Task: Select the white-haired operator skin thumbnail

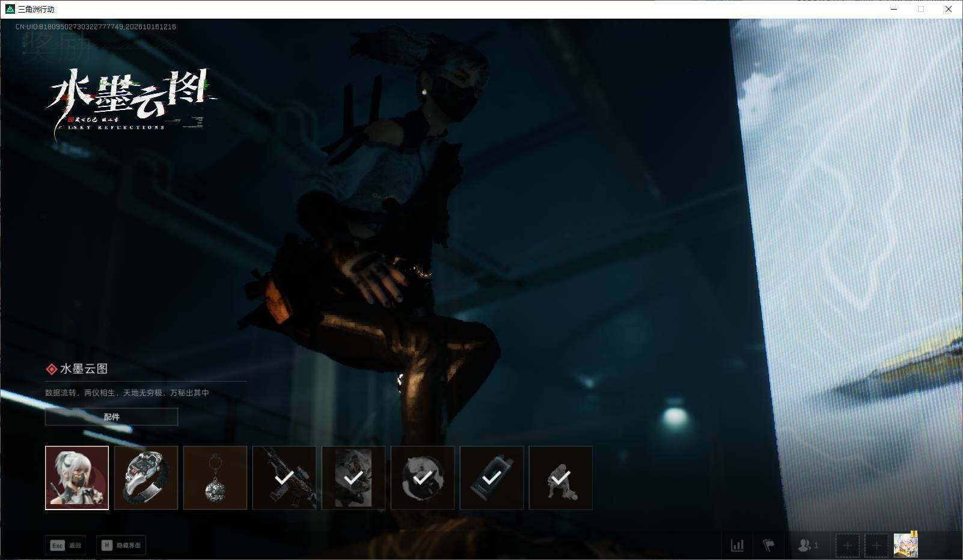Action: 77,478
